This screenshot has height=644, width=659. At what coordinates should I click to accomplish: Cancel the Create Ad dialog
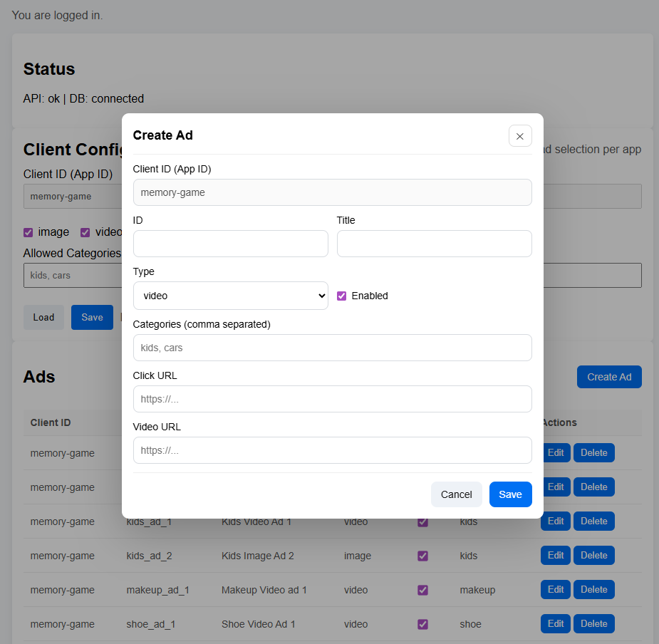click(x=456, y=494)
